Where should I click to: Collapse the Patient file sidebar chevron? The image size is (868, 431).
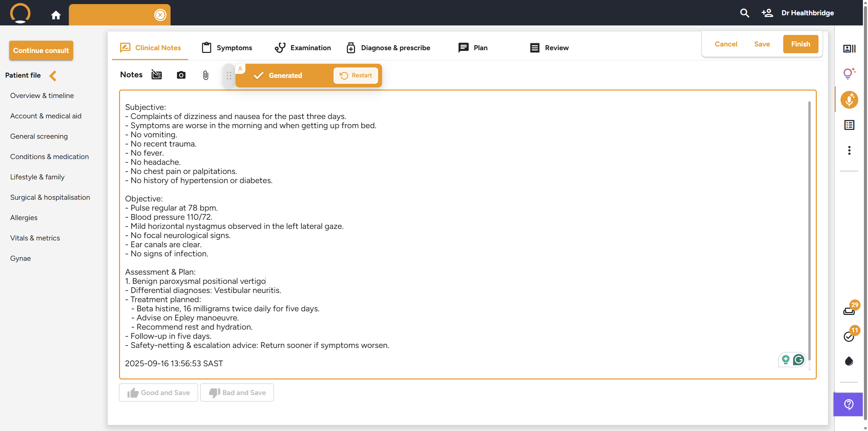53,75
